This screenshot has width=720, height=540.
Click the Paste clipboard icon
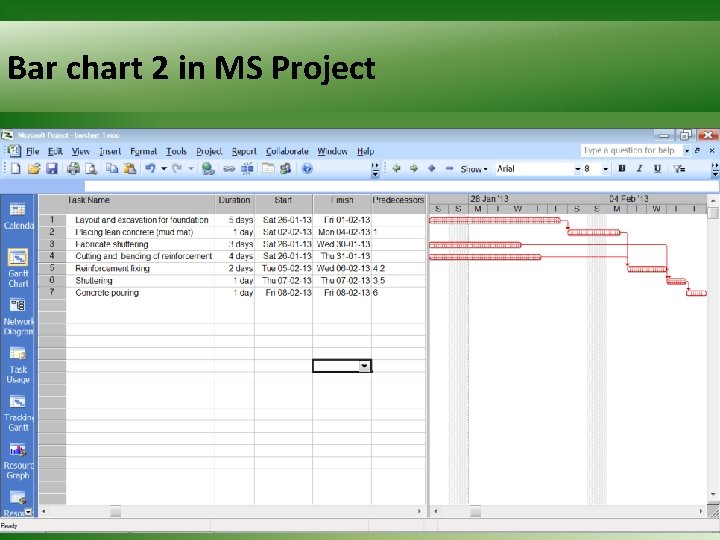(130, 169)
